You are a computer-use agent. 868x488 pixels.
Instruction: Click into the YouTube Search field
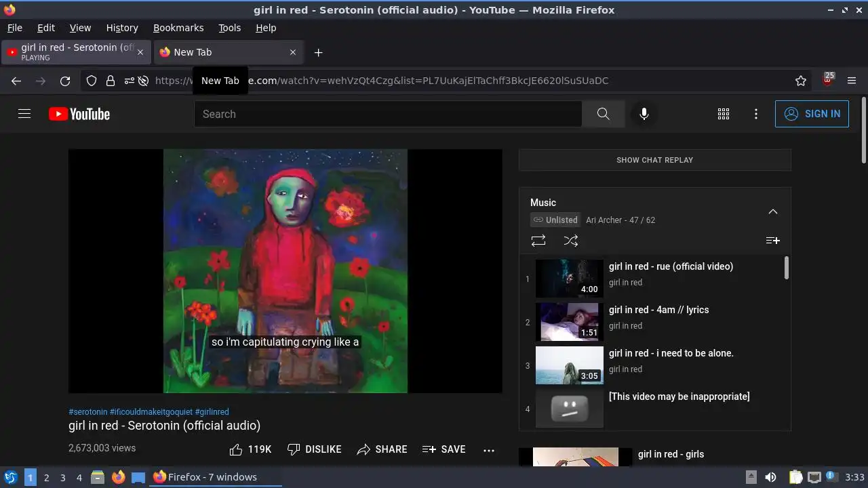pos(388,114)
